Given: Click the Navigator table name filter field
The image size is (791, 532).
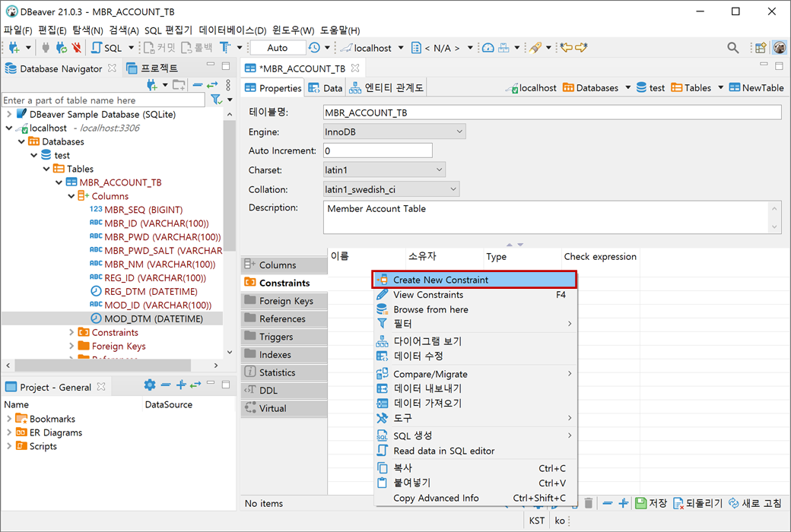Looking at the screenshot, I should coord(103,100).
